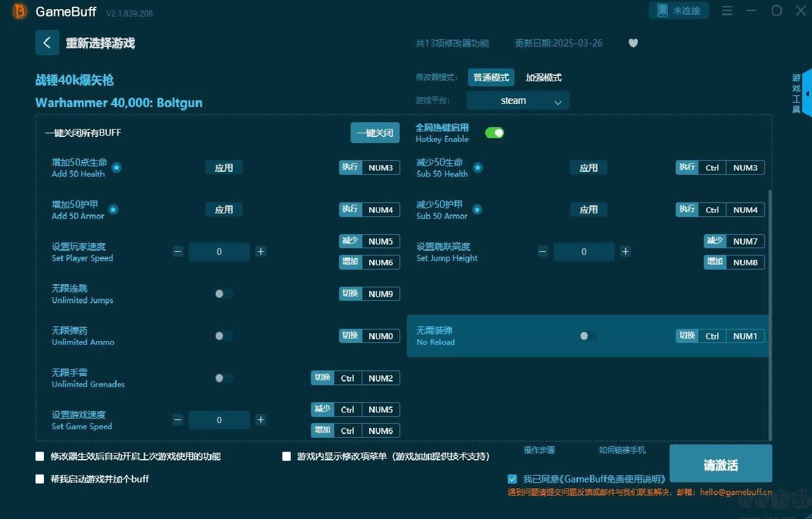Click 重新选择游戏 heading text
Image resolution: width=812 pixels, height=519 pixels.
tap(100, 43)
